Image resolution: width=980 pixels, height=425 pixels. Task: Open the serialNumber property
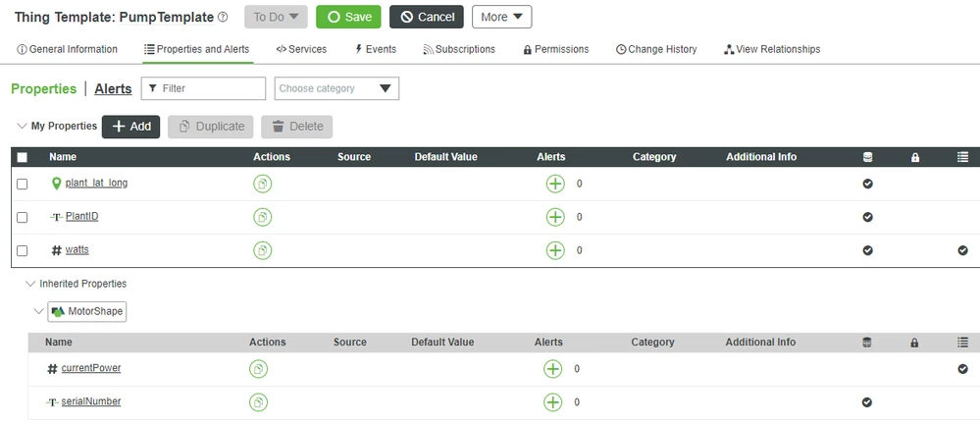pyautogui.click(x=91, y=401)
